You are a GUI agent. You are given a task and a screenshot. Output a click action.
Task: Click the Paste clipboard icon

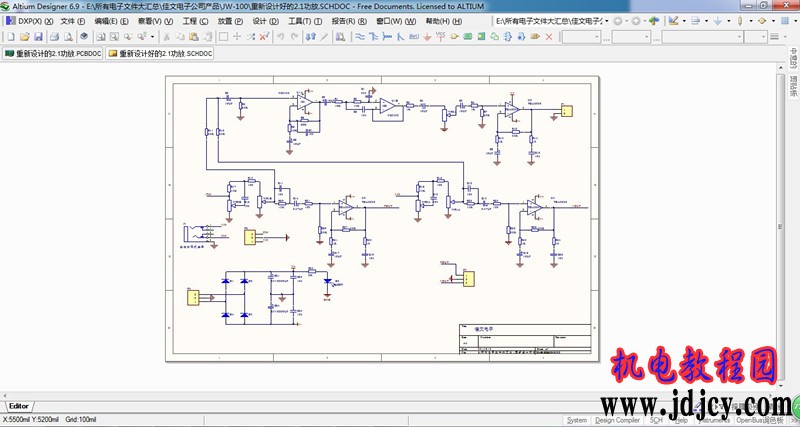[x=193, y=37]
